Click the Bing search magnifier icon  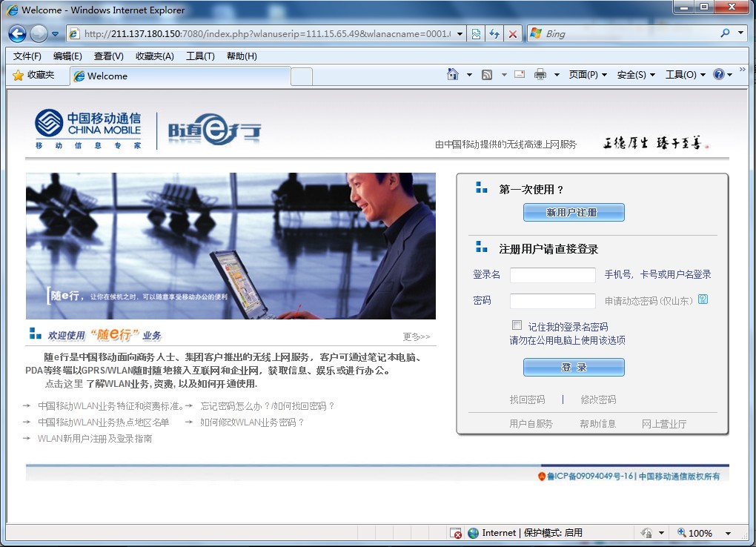click(725, 33)
